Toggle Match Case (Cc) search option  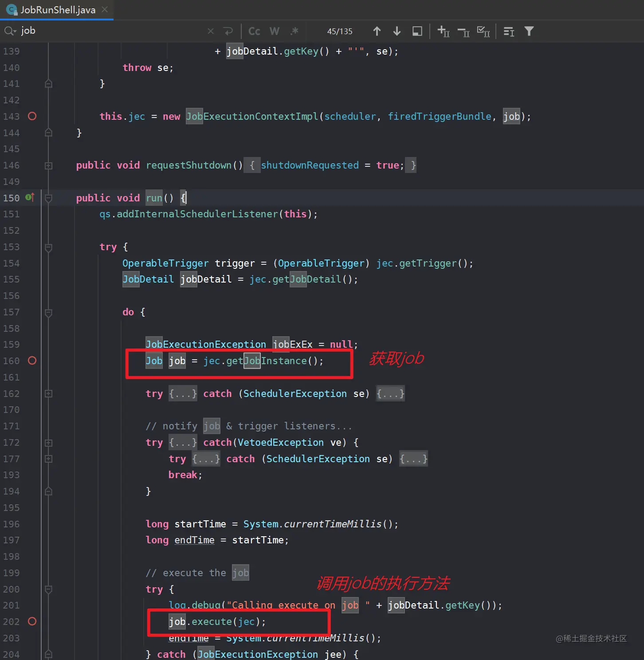(x=254, y=31)
